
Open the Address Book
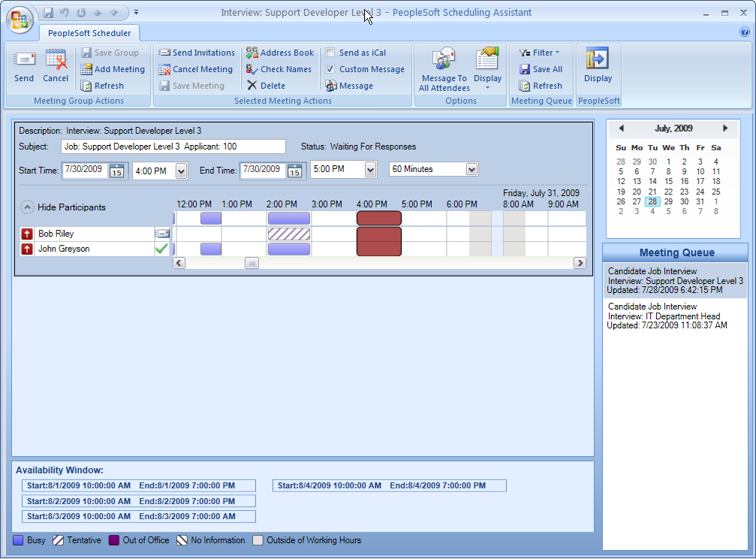point(280,53)
